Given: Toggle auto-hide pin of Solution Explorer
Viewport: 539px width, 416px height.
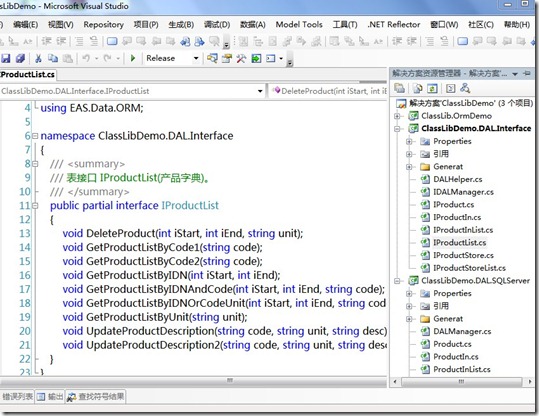Looking at the screenshot, I should (527, 73).
